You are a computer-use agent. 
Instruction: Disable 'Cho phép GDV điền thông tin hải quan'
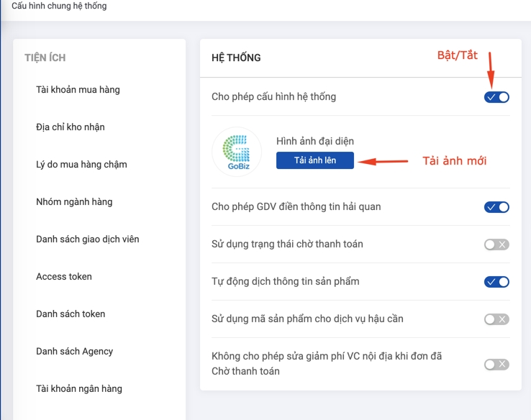pos(496,207)
